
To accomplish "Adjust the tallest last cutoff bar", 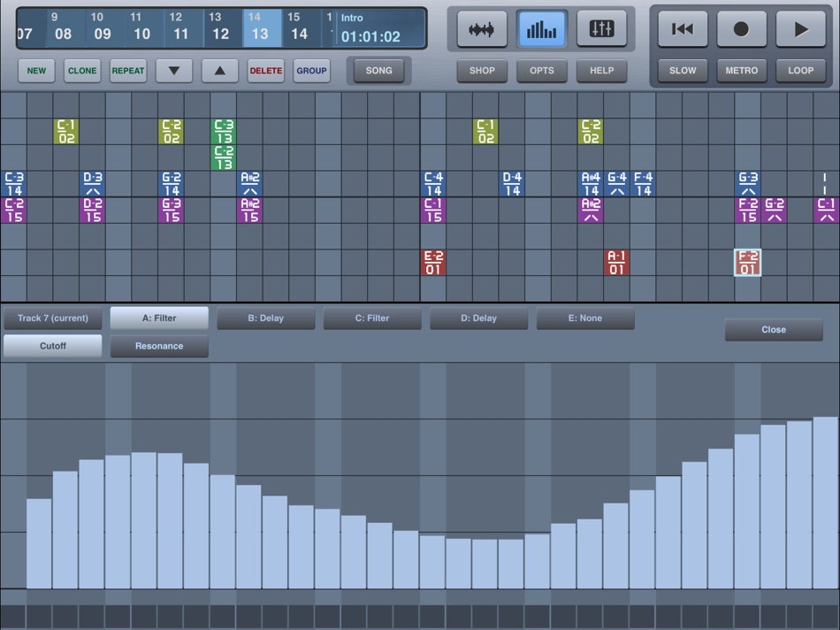I will 826,503.
